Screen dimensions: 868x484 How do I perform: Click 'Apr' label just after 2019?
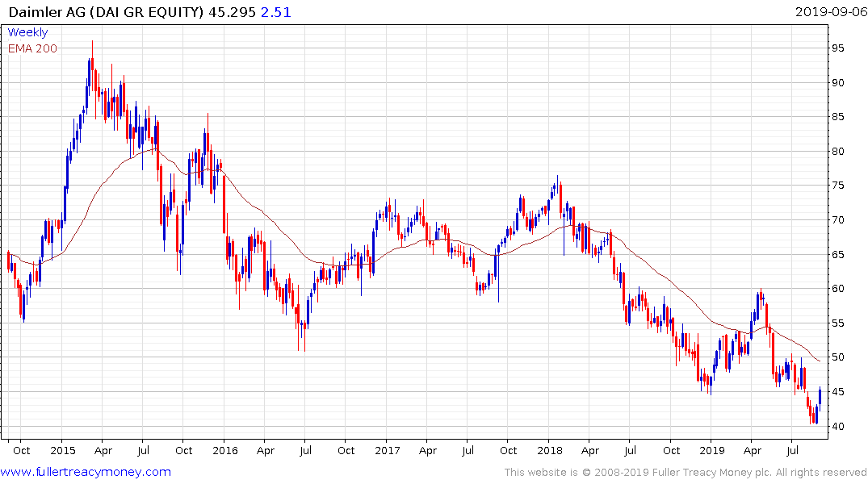[753, 450]
